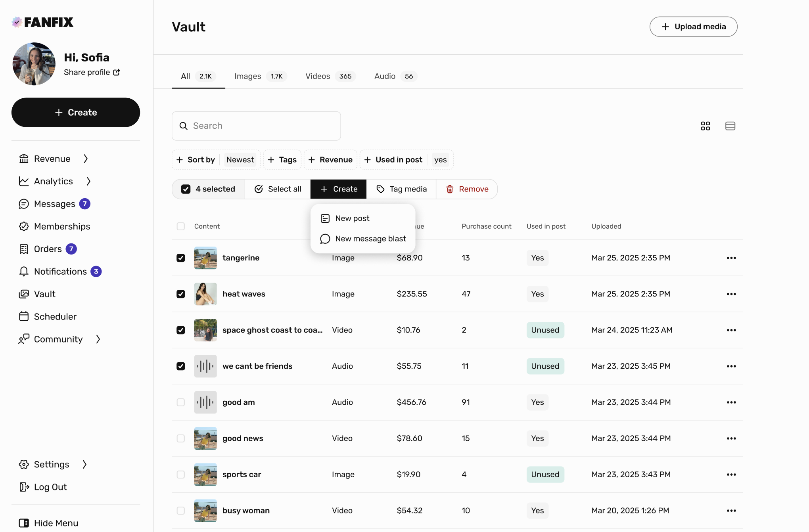Expand the Revenue sidebar chevron
809x532 pixels.
point(86,159)
